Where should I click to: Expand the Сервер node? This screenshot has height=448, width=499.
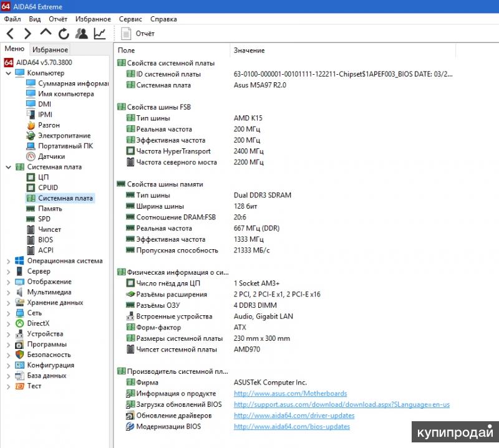tap(9, 272)
